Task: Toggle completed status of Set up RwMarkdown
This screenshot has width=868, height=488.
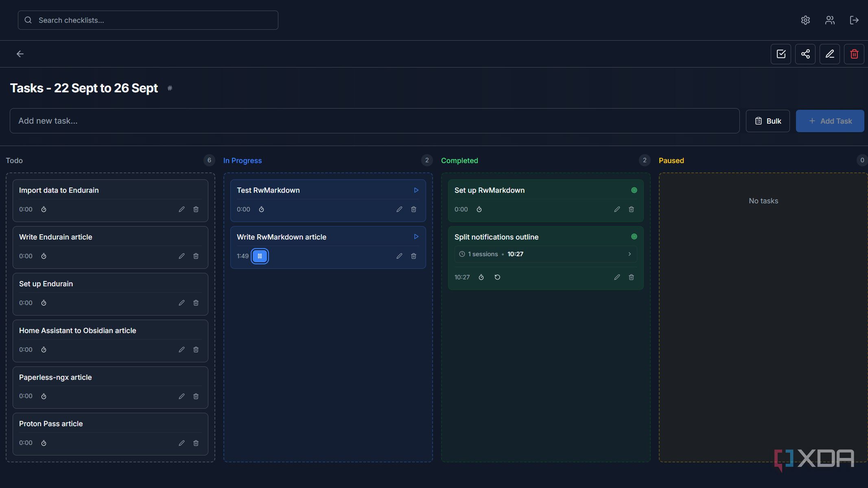Action: pos(634,190)
